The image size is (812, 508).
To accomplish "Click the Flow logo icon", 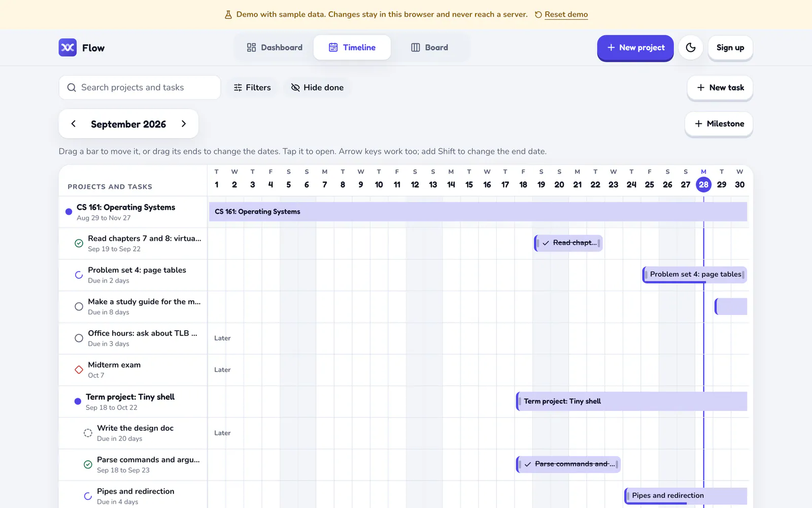I will point(67,48).
